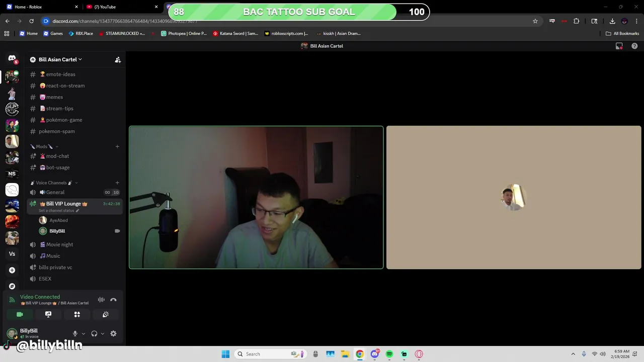Expand microphone input options chevron
Image resolution: width=644 pixels, height=362 pixels.
coord(84,333)
